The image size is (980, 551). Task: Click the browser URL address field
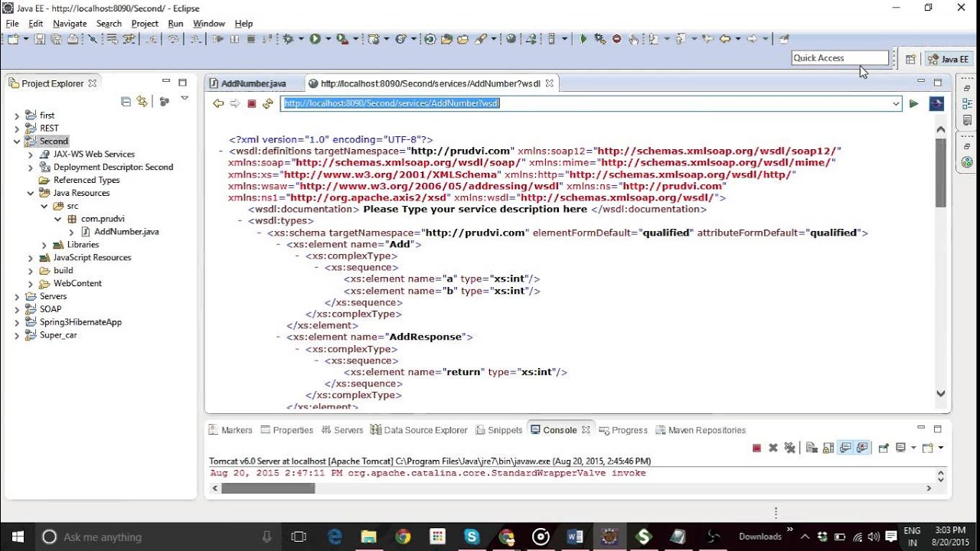click(x=586, y=103)
